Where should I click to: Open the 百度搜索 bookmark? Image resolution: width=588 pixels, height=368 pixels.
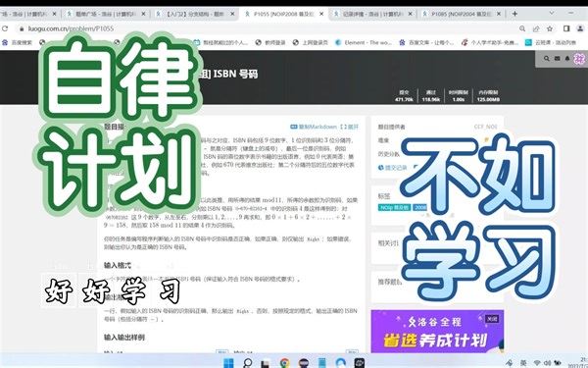(x=18, y=43)
